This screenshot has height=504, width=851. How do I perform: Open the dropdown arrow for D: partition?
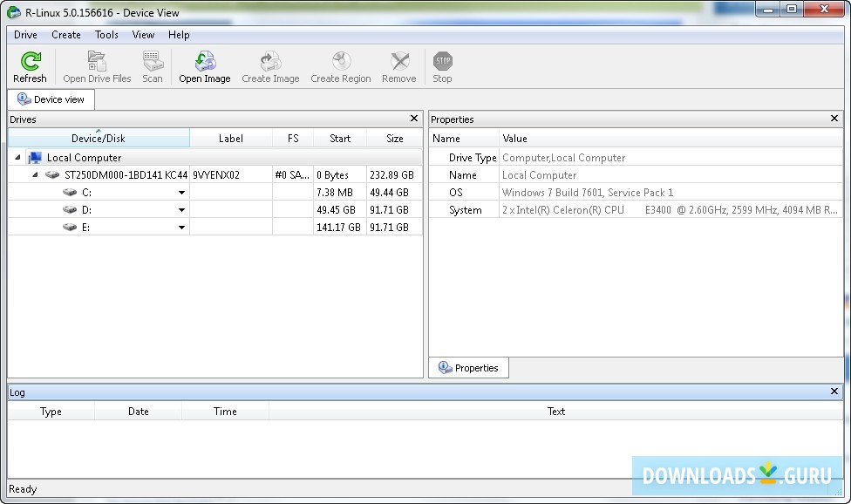pyautogui.click(x=182, y=210)
